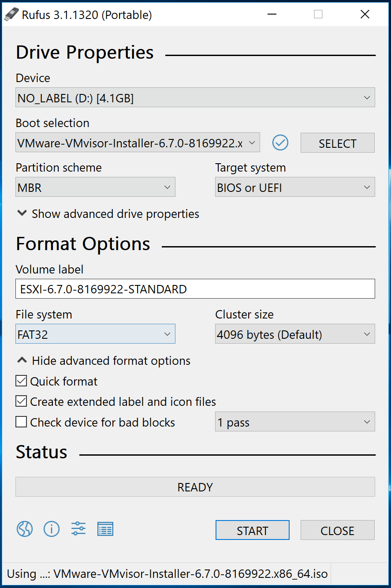Open the language globe icon
Screen dimensions: 391x588
pos(25,528)
